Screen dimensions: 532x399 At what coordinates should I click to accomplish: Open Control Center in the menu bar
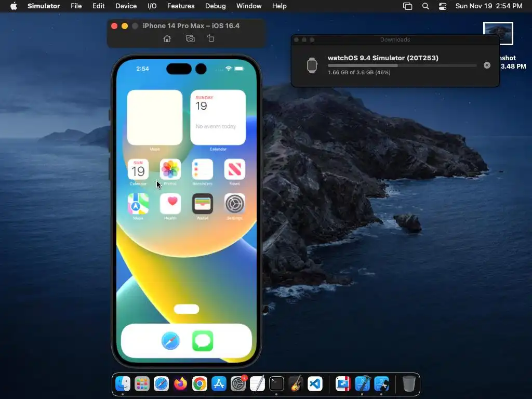point(443,6)
